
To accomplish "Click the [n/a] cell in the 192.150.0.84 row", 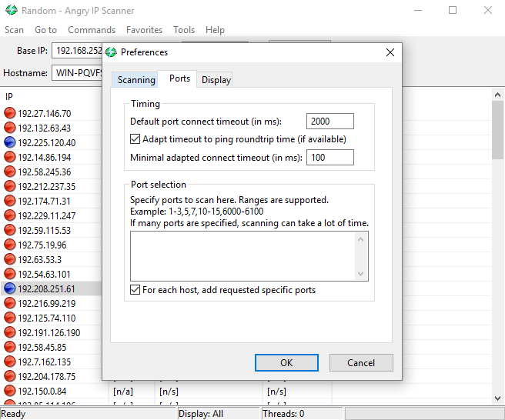I will pyautogui.click(x=123, y=392).
